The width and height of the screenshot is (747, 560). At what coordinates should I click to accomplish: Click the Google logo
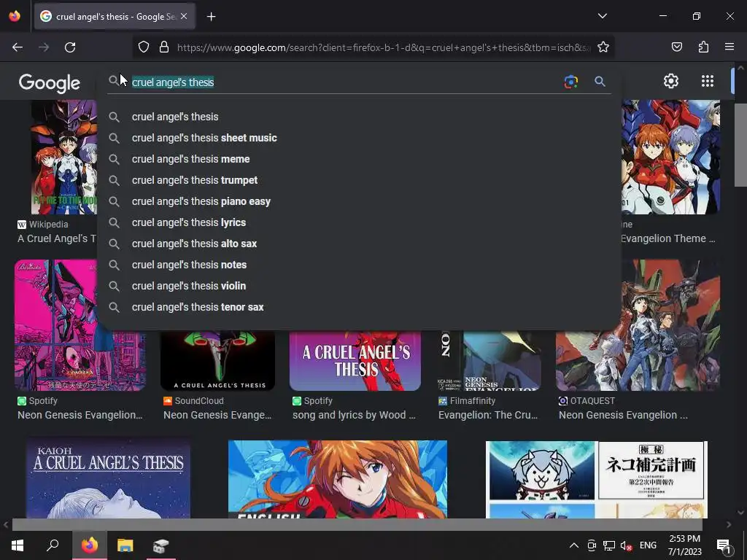coord(49,83)
